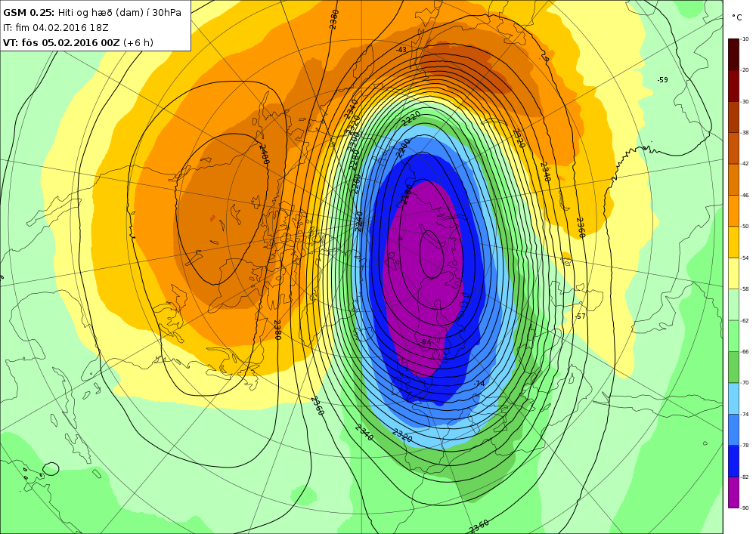Select the burnt orange legend swatch between -38 and -42
The width and height of the screenshot is (756, 534).
(733, 148)
